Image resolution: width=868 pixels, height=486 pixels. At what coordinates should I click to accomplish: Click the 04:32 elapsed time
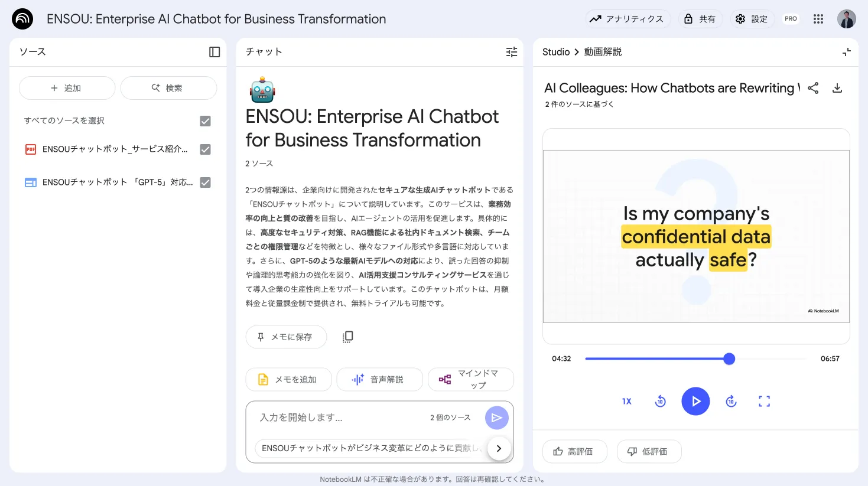561,358
